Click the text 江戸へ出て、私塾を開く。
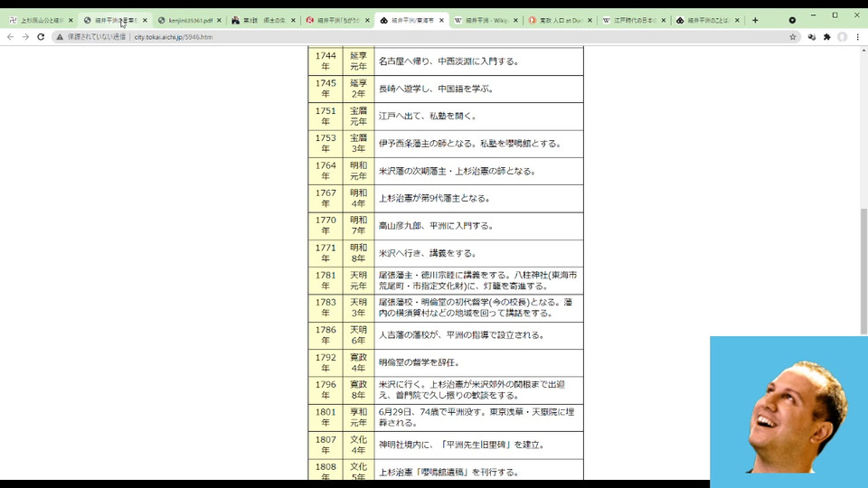The width and height of the screenshot is (868, 488). pyautogui.click(x=427, y=117)
